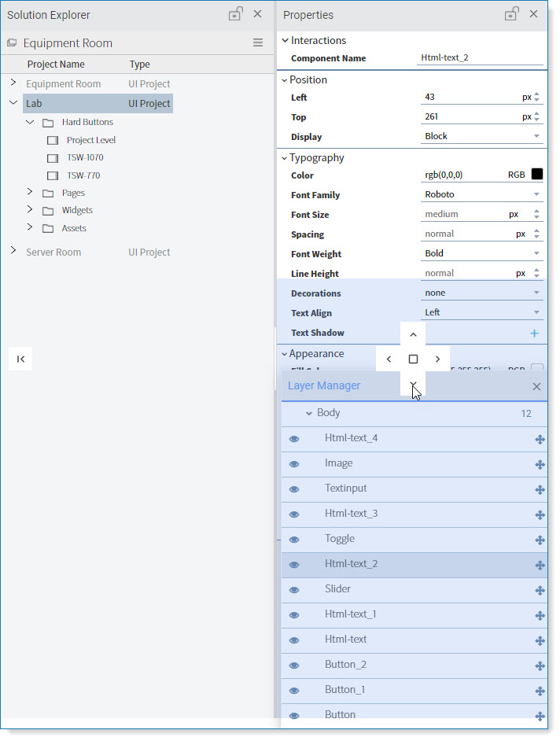Click the move handle for Textinput layer
560x741 pixels.
coord(540,489)
